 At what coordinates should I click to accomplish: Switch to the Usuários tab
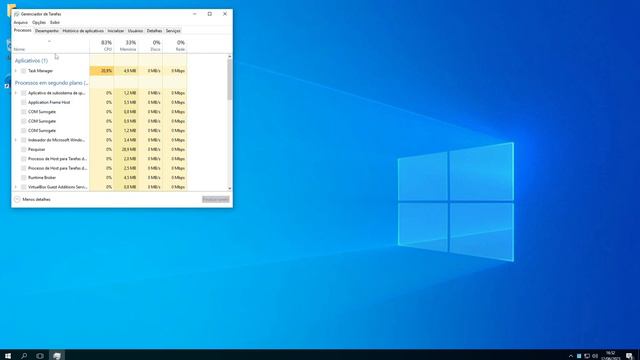coord(135,31)
